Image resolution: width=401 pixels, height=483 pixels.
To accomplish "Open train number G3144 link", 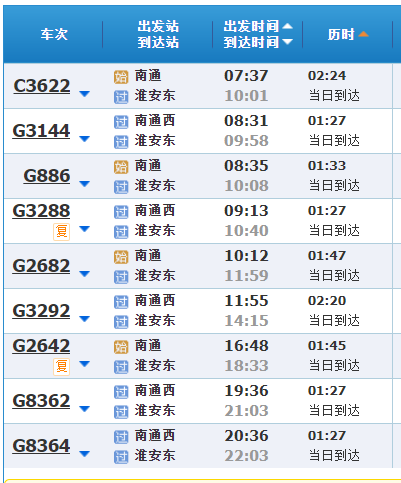I will coord(41,131).
